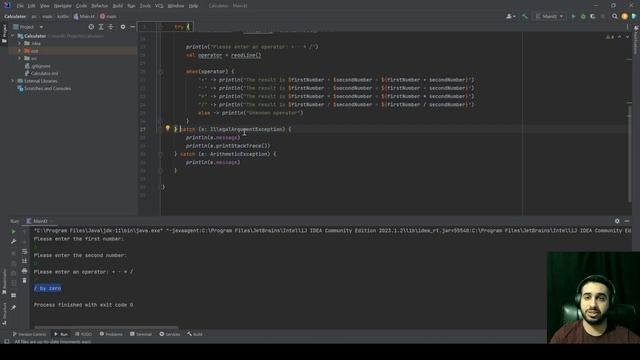Click main function in breadcrumb
Image resolution: width=640 pixels, height=360 pixels.
coord(108,16)
